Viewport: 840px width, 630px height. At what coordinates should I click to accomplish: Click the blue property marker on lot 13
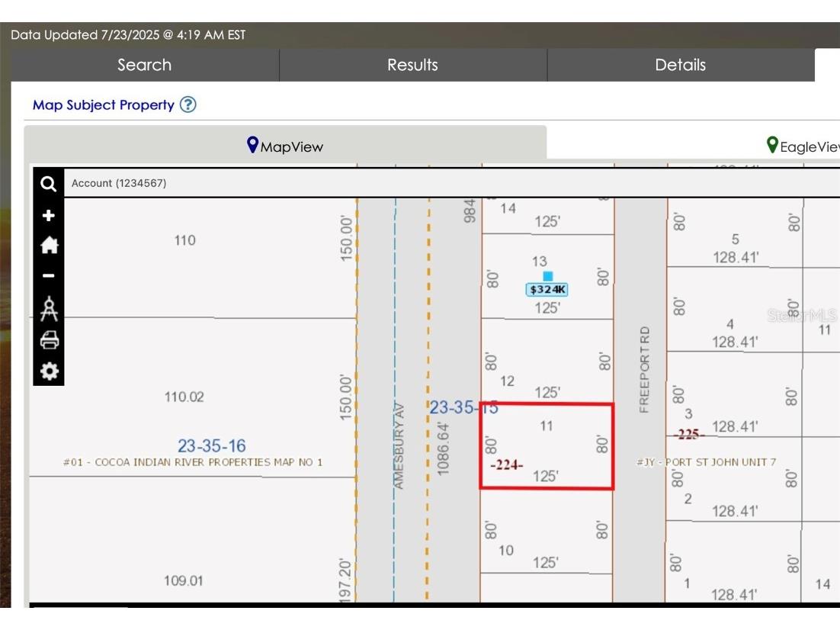[x=547, y=276]
